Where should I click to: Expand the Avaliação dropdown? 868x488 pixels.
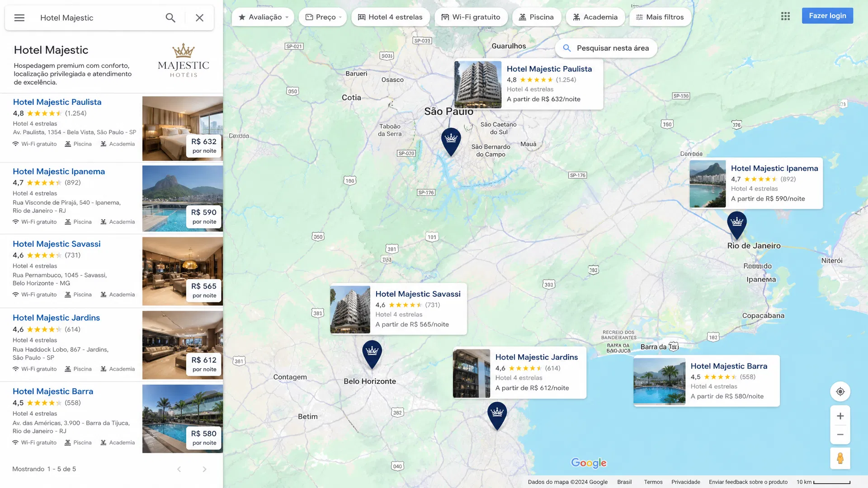(x=263, y=17)
